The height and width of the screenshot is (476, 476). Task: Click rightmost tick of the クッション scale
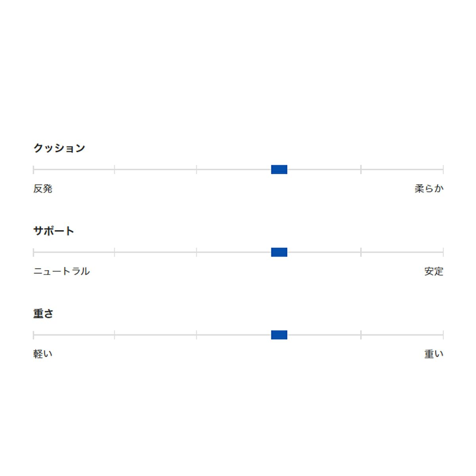443,169
